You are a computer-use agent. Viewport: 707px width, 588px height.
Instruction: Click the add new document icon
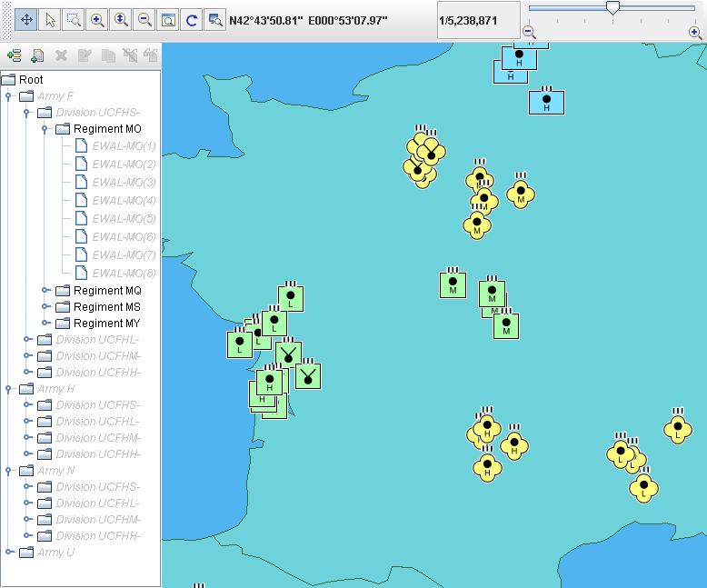(x=37, y=55)
